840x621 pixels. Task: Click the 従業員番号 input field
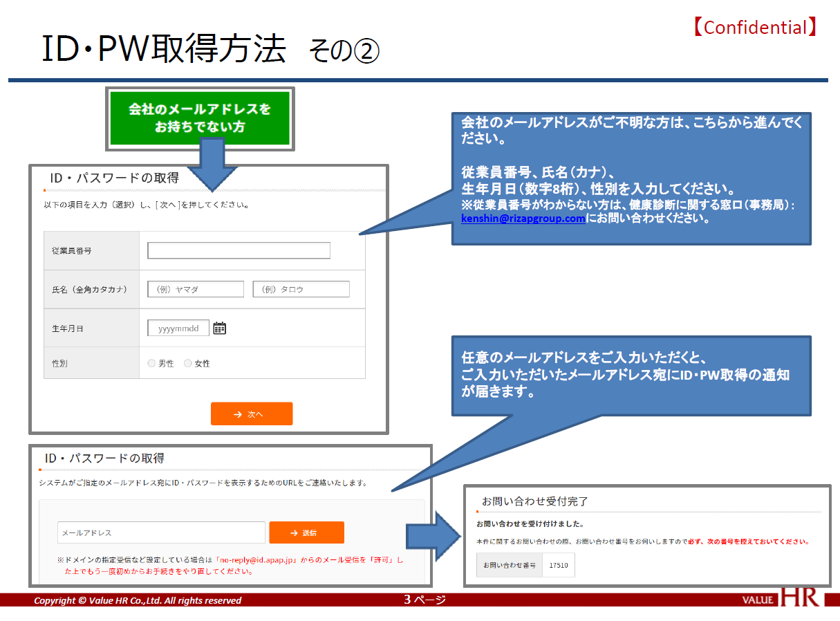[x=239, y=250]
